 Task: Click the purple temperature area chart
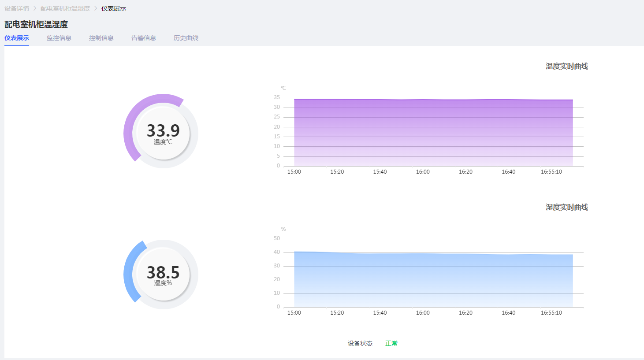point(432,132)
